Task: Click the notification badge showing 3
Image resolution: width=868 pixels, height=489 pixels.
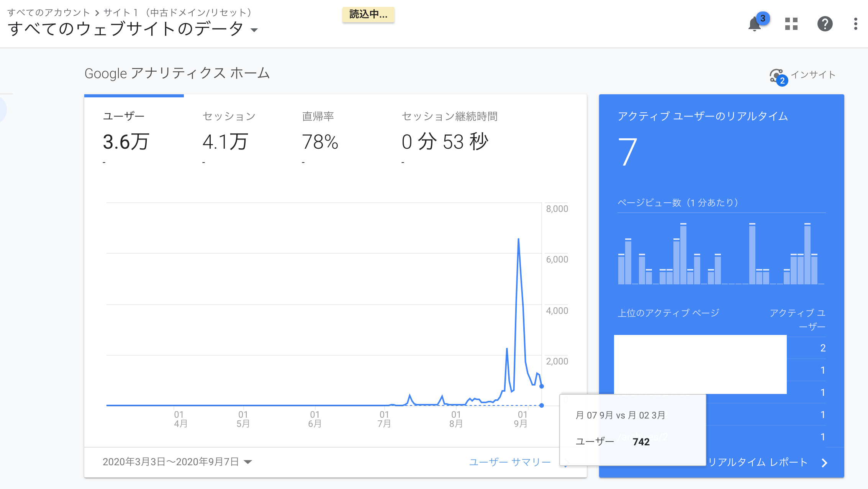Action: pos(762,18)
